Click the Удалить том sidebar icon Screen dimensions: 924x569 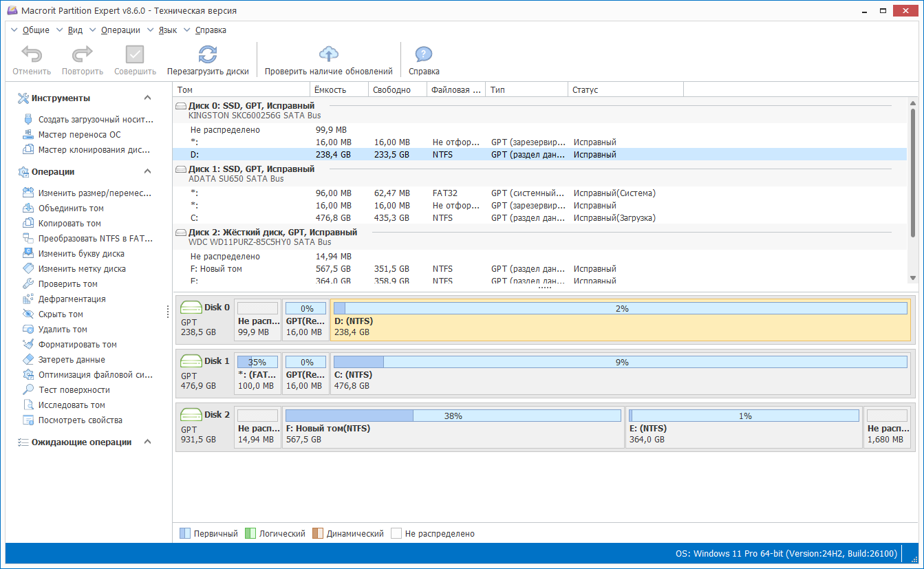pos(28,330)
